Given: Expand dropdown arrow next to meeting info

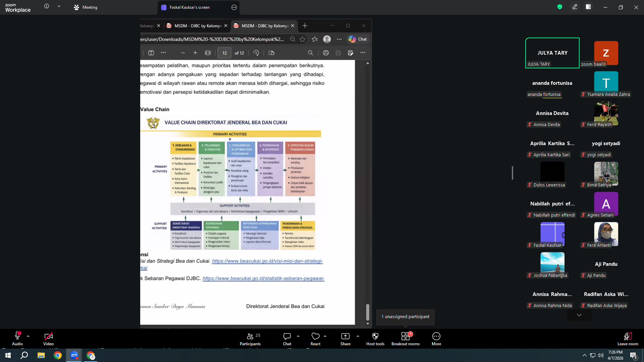Looking at the screenshot, I should coord(59,6).
